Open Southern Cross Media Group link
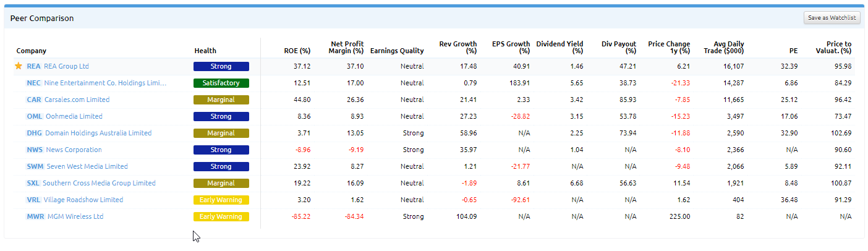Screen dimensions: 868x251 tap(99, 183)
